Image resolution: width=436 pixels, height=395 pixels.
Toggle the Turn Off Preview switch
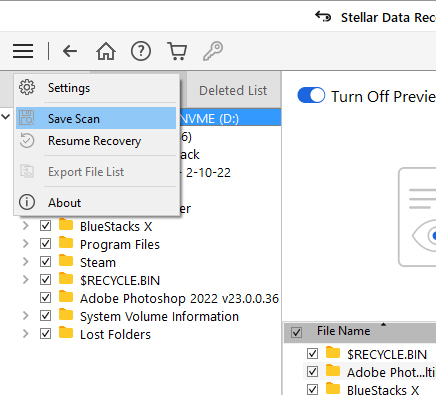(x=311, y=96)
